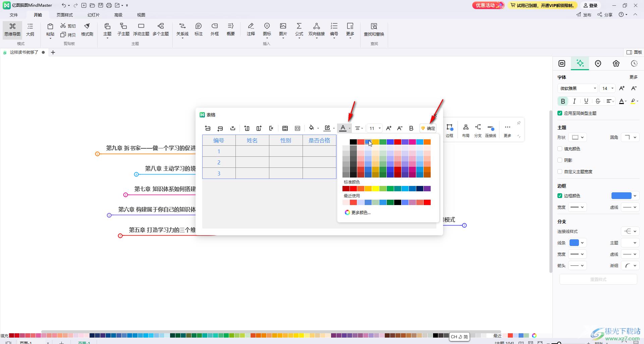Pick the black swatch in color palette
The image size is (644, 344).
[353, 142]
